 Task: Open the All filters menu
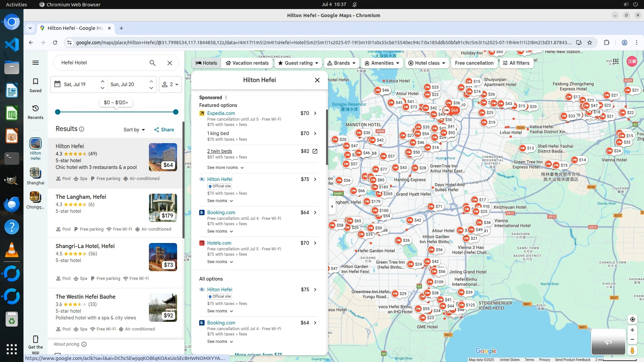516,63
